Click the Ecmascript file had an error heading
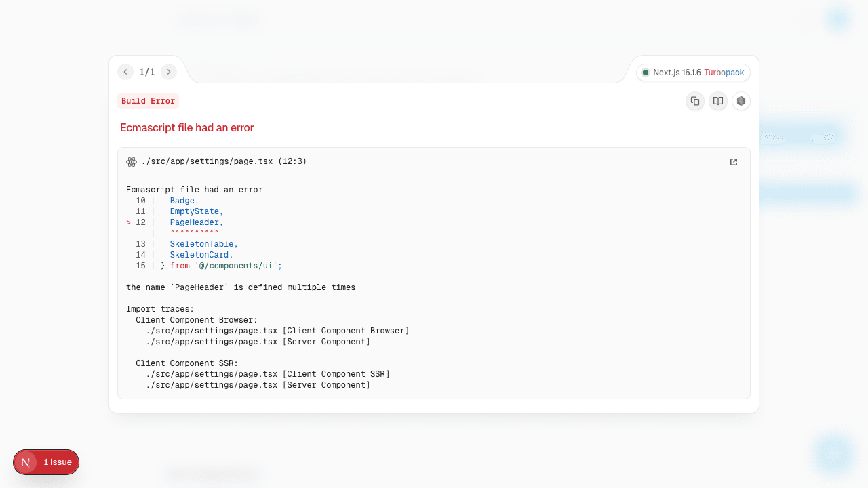Viewport: 868px width, 488px height. [186, 127]
